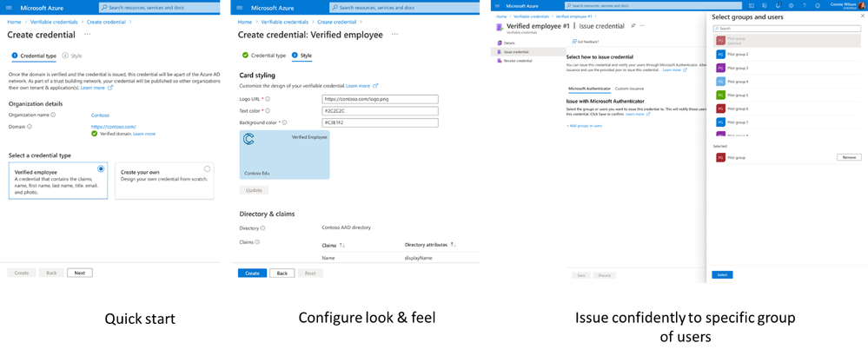Open notifications bell in Issue credential header
The width and height of the screenshot is (868, 356).
(779, 5)
